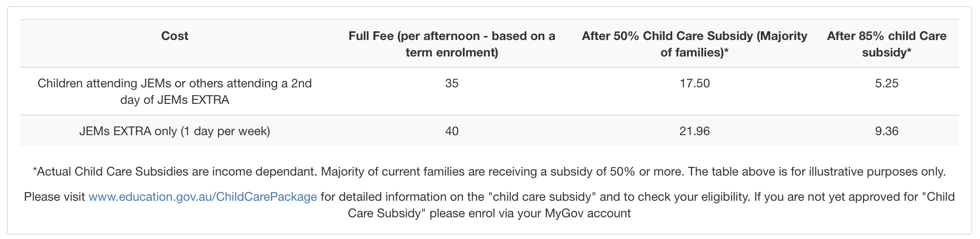This screenshot has width=980, height=239.
Task: Click the Actual Child Care Subsidies footnote
Action: (489, 172)
